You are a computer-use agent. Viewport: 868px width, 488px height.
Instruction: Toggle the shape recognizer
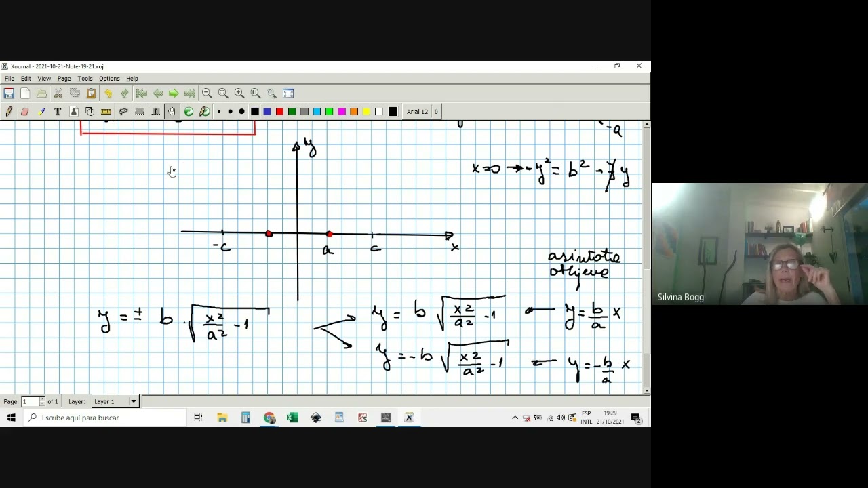tap(90, 112)
